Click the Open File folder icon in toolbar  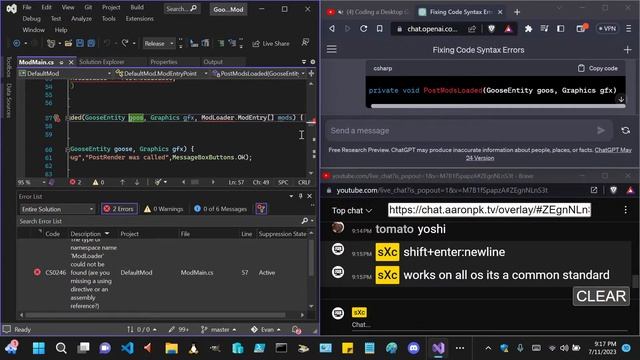[x=68, y=43]
